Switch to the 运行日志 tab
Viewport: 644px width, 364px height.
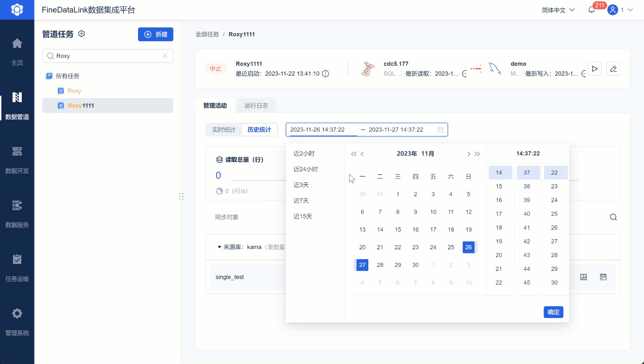click(x=256, y=106)
